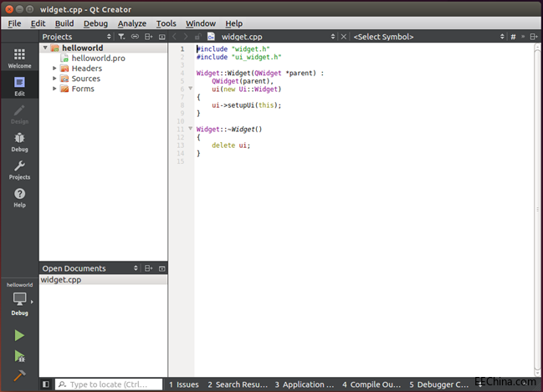543x392 pixels.
Task: Open helloworld kit selector monitor icon
Action: tap(19, 299)
